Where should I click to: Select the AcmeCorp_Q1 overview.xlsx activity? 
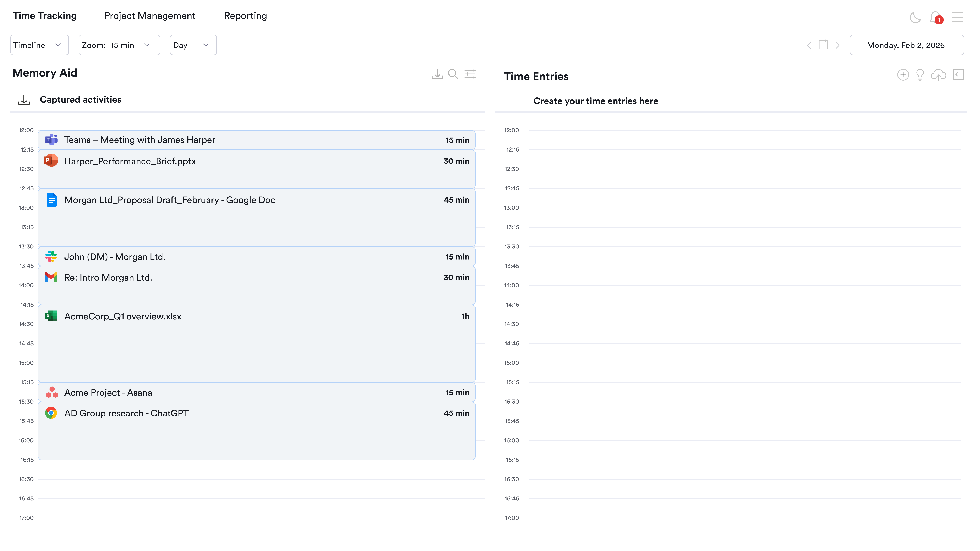pyautogui.click(x=256, y=343)
